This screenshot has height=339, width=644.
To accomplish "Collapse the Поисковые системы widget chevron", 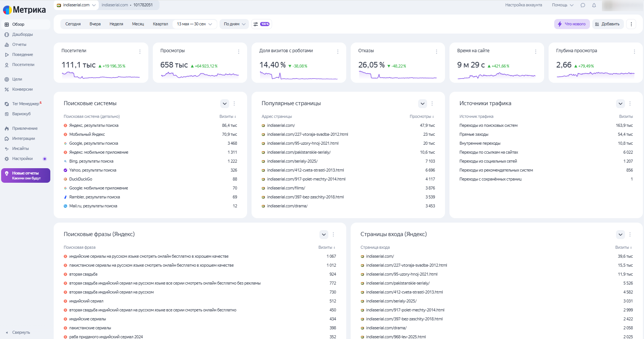I will pyautogui.click(x=224, y=104).
